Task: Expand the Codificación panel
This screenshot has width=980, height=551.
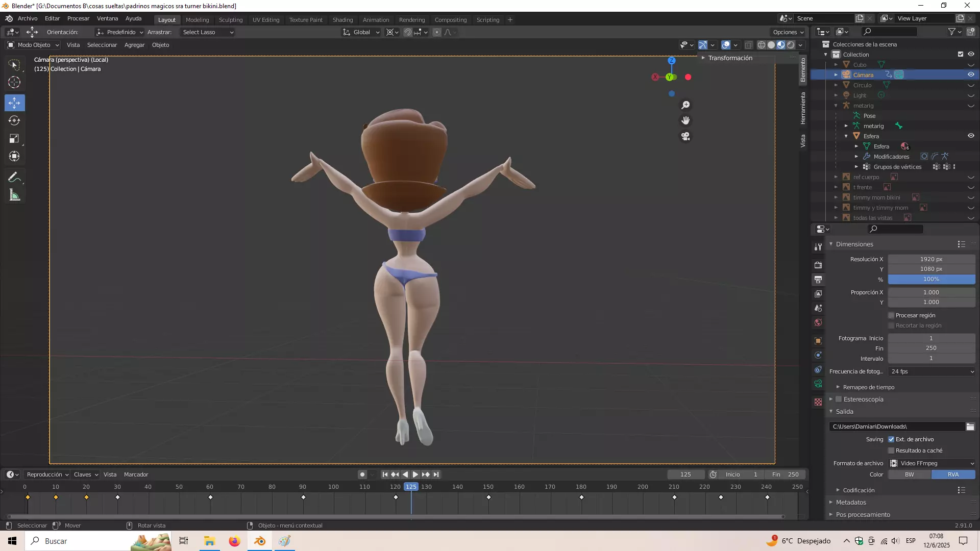Action: coord(858,490)
